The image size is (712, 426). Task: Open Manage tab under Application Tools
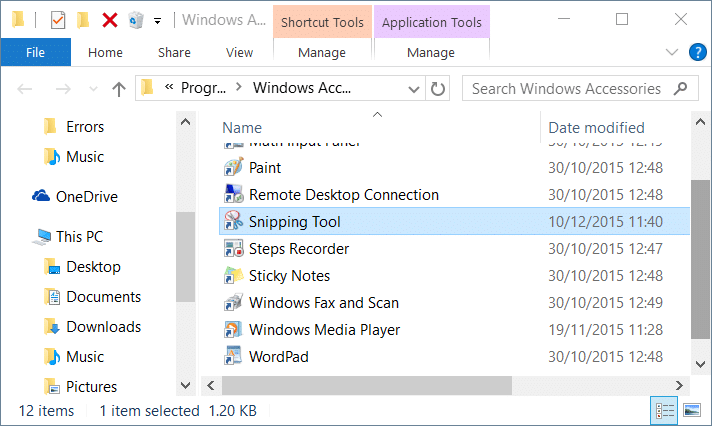(x=431, y=53)
